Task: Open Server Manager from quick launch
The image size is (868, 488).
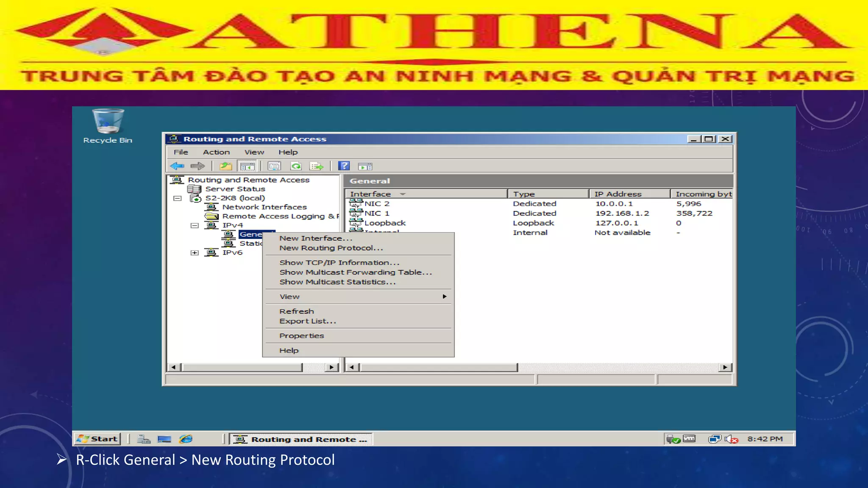Action: 144,439
